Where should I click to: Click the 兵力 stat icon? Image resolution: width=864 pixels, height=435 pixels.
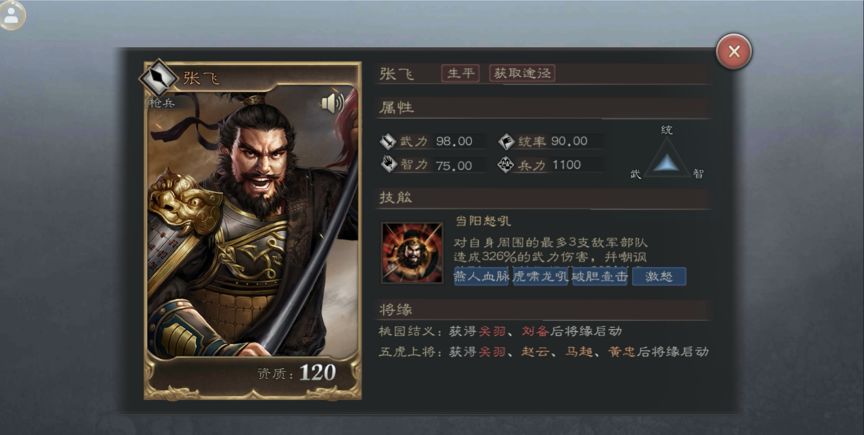coord(506,164)
